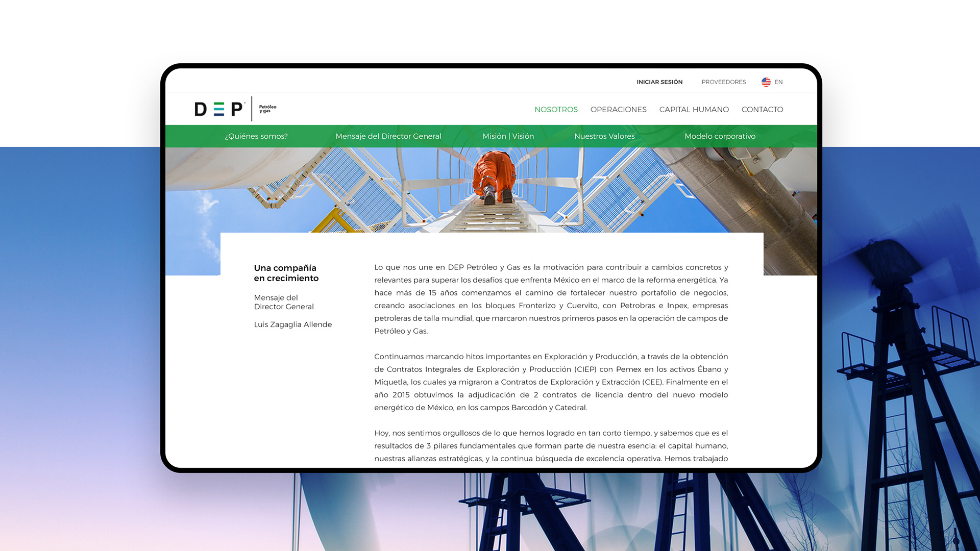Click the US flag language icon
980x551 pixels.
(x=766, y=82)
